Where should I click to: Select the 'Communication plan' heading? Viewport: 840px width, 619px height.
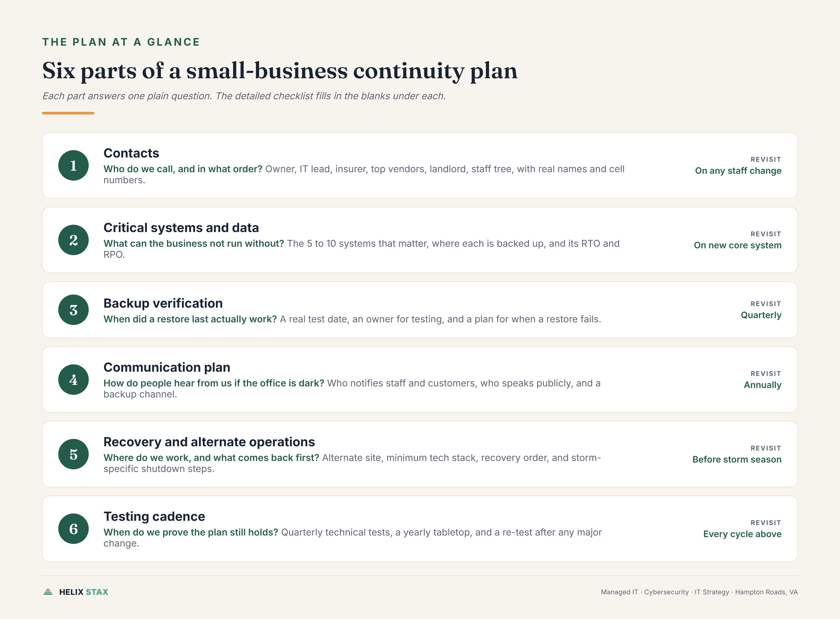click(167, 367)
